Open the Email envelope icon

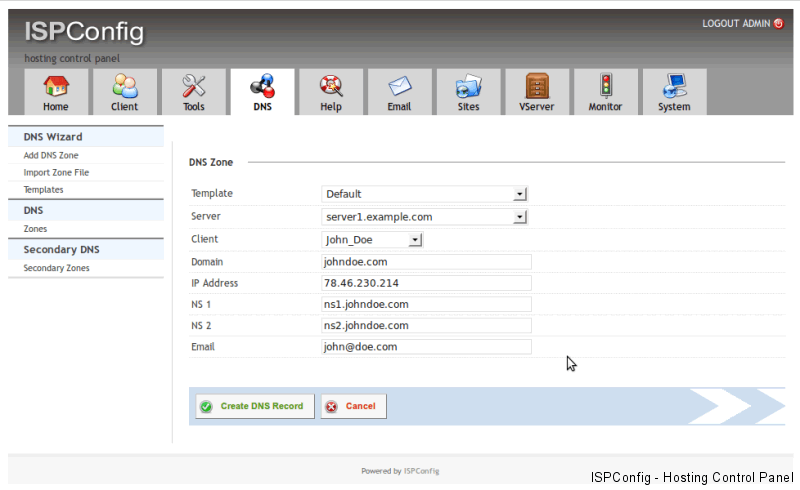pyautogui.click(x=399, y=87)
